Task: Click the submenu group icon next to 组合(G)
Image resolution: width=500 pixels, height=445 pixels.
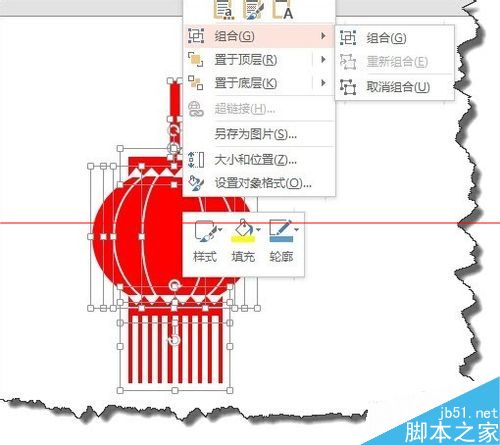Action: point(348,38)
